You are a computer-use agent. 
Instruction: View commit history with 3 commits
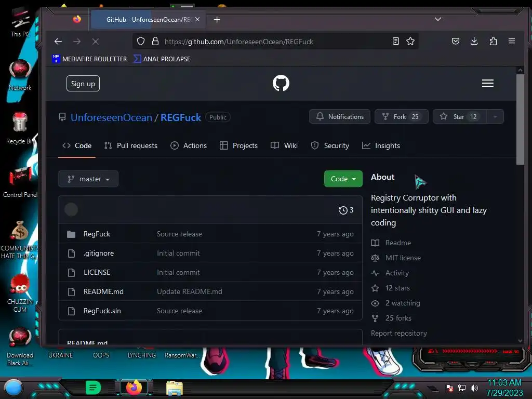point(346,210)
